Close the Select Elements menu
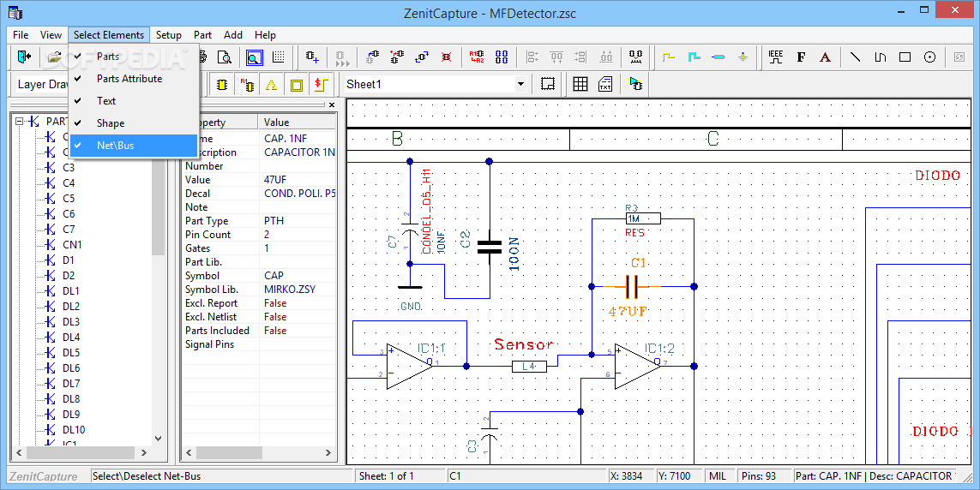980x490 pixels. (109, 35)
